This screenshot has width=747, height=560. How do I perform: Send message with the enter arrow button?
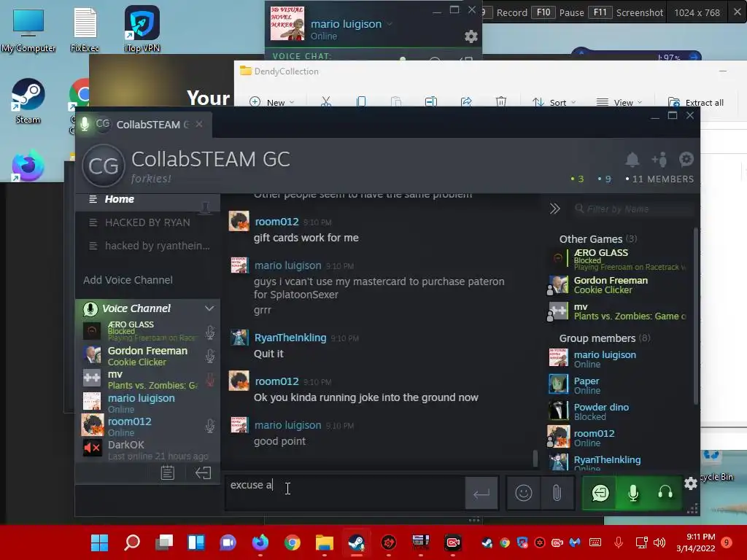[x=481, y=494]
